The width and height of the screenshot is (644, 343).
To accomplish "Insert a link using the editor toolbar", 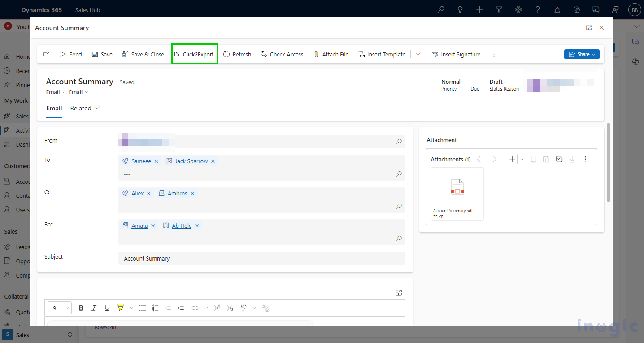I will coord(195,308).
